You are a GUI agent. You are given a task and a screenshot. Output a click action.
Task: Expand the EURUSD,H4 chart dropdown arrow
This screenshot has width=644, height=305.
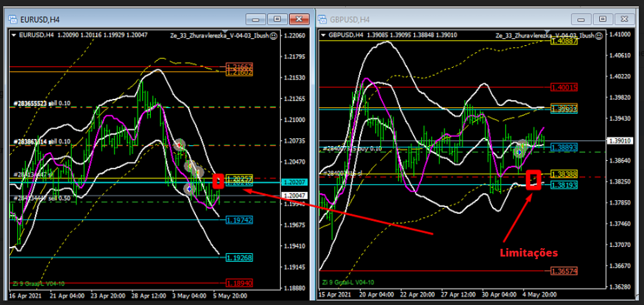(x=14, y=35)
